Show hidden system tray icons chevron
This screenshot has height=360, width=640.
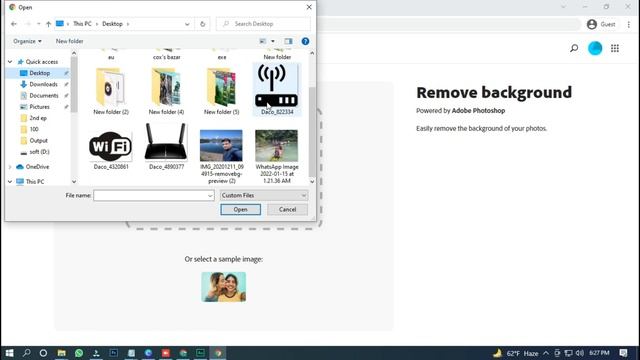(x=546, y=353)
